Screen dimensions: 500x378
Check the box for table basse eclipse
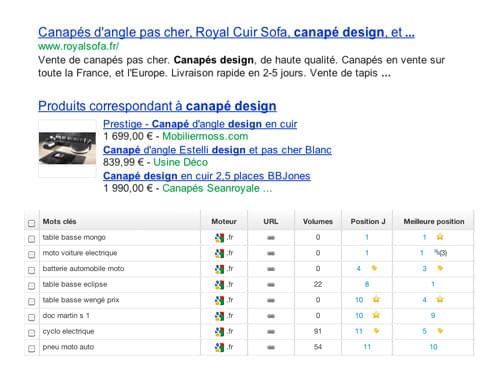tap(31, 286)
